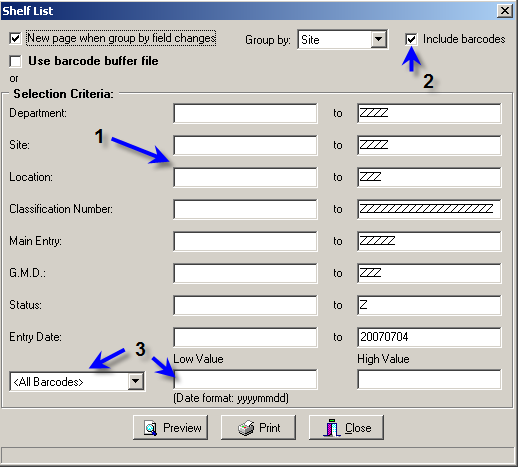Image resolution: width=518 pixels, height=467 pixels.
Task: Click the Entry Date high field 20070704
Action: [429, 337]
